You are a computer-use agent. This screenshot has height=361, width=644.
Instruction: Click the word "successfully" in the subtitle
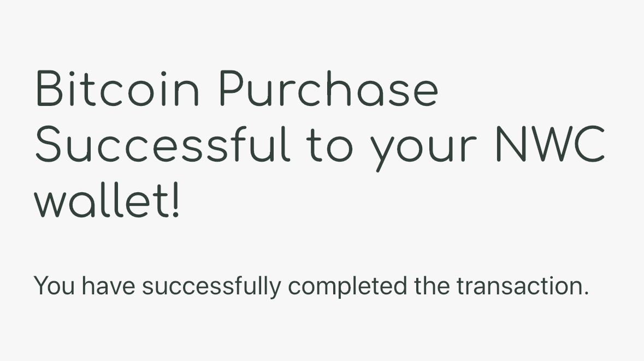pyautogui.click(x=211, y=287)
